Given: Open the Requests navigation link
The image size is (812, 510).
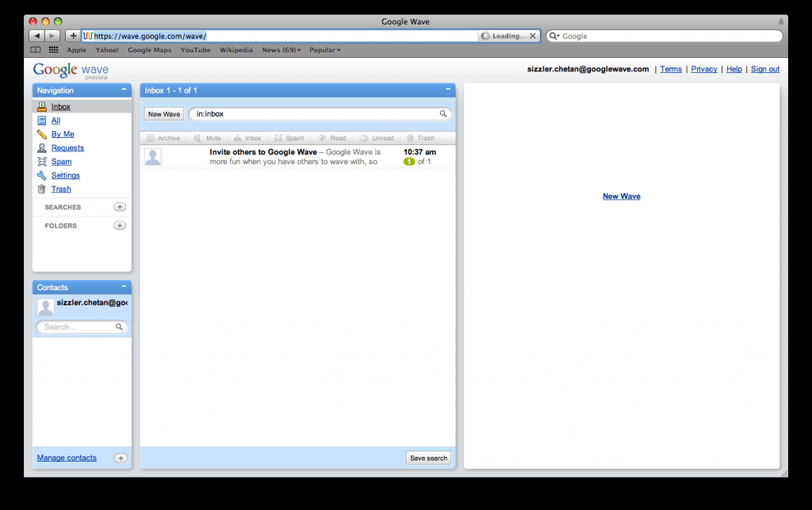Looking at the screenshot, I should click(67, 148).
